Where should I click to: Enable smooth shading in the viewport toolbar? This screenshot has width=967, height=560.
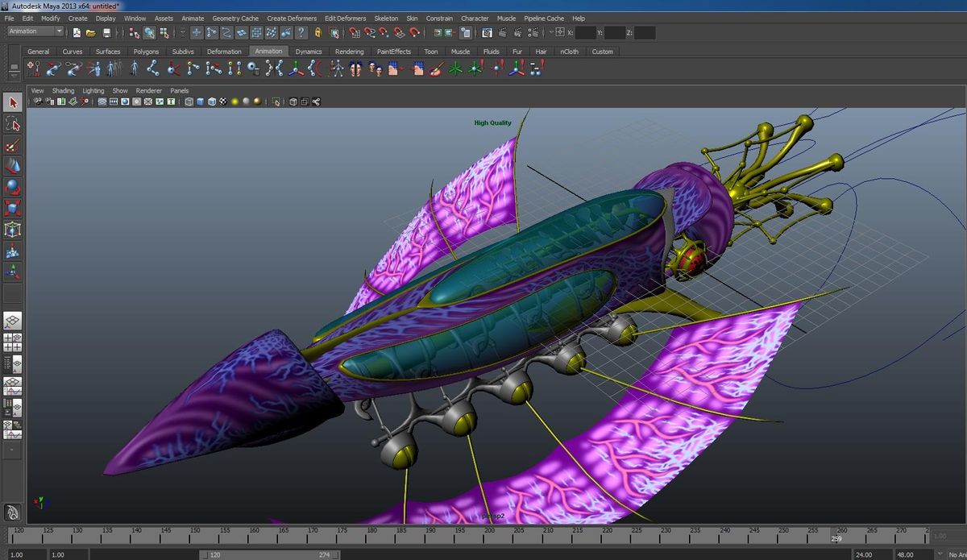(x=125, y=102)
